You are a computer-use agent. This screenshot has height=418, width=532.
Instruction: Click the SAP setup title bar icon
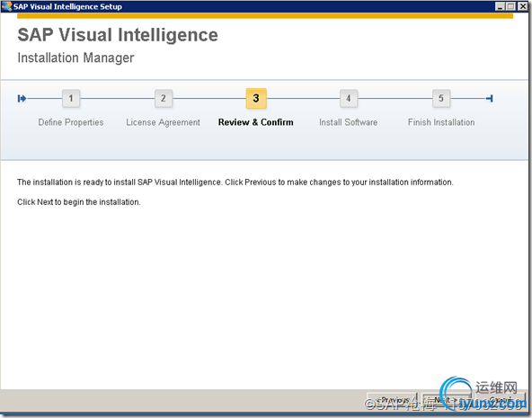point(6,6)
